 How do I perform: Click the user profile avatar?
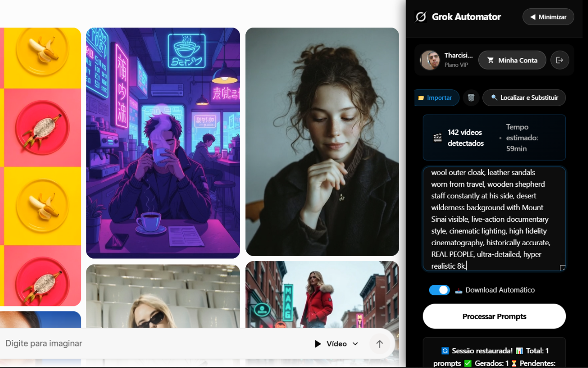click(x=430, y=60)
